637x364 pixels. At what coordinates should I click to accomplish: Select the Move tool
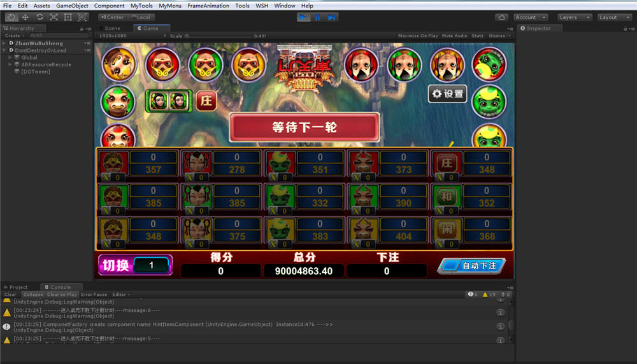click(x=25, y=17)
